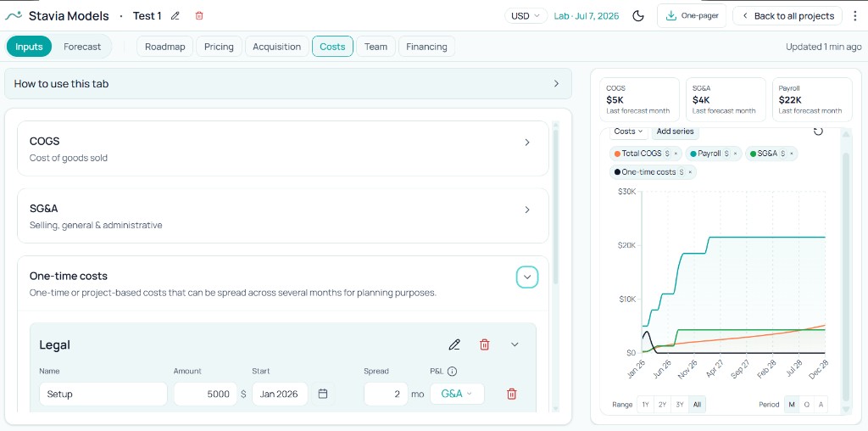Delete project via red trash icon near Test 1
This screenshot has width=868, height=431.
tap(199, 16)
